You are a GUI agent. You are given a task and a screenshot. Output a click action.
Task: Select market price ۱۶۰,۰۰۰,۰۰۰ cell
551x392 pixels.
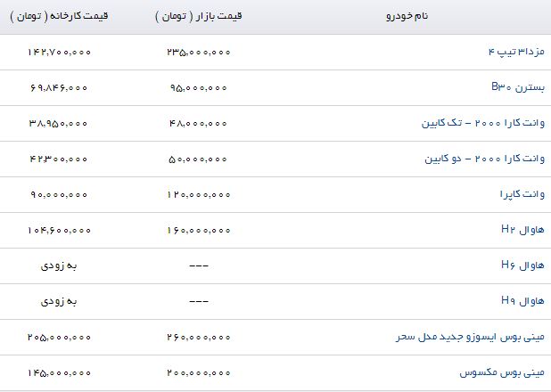(x=199, y=231)
